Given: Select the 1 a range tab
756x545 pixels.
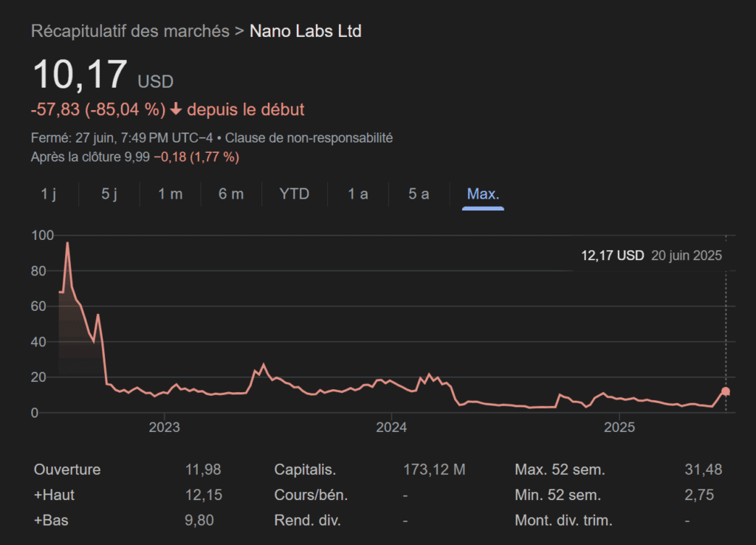Looking at the screenshot, I should [x=358, y=194].
